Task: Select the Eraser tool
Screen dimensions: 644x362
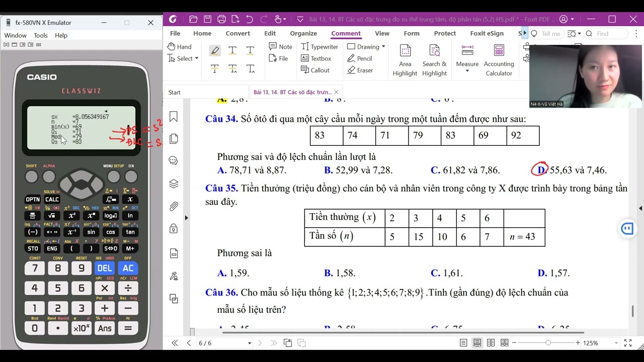Action: click(360, 70)
